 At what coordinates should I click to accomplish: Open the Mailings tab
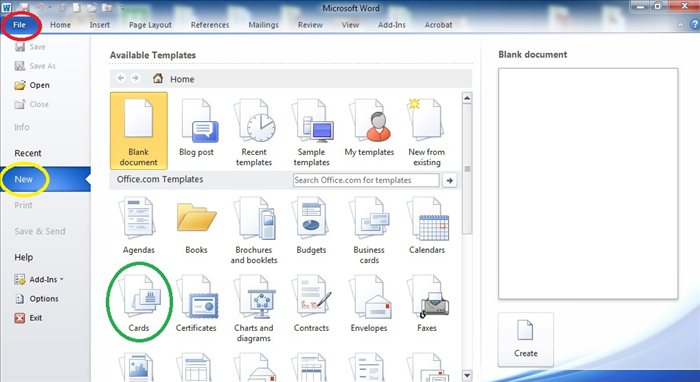[x=263, y=25]
